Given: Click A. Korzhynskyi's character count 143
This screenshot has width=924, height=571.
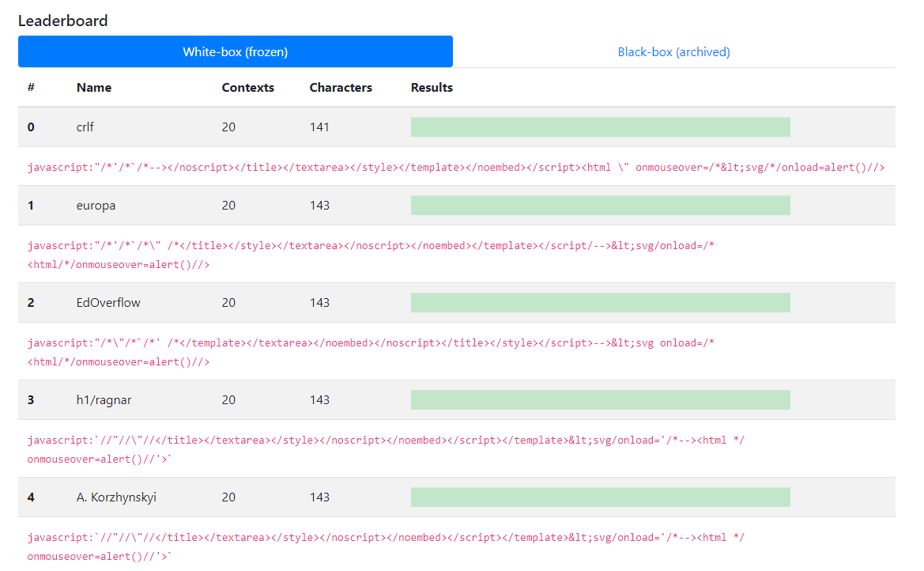Looking at the screenshot, I should point(319,497).
